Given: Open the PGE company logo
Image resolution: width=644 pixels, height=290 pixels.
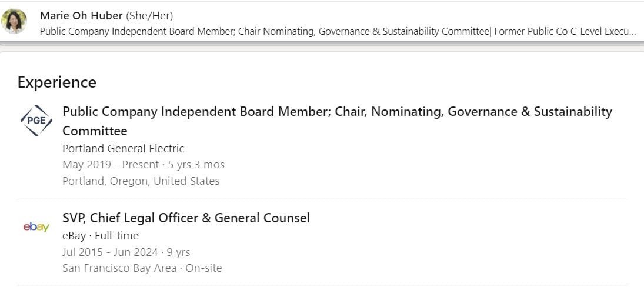Looking at the screenshot, I should click(x=36, y=120).
